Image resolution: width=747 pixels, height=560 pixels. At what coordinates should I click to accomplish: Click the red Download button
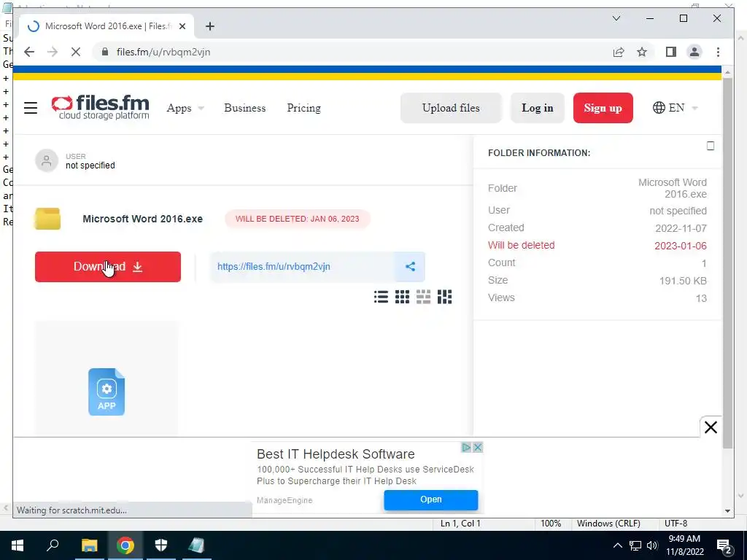tap(108, 267)
